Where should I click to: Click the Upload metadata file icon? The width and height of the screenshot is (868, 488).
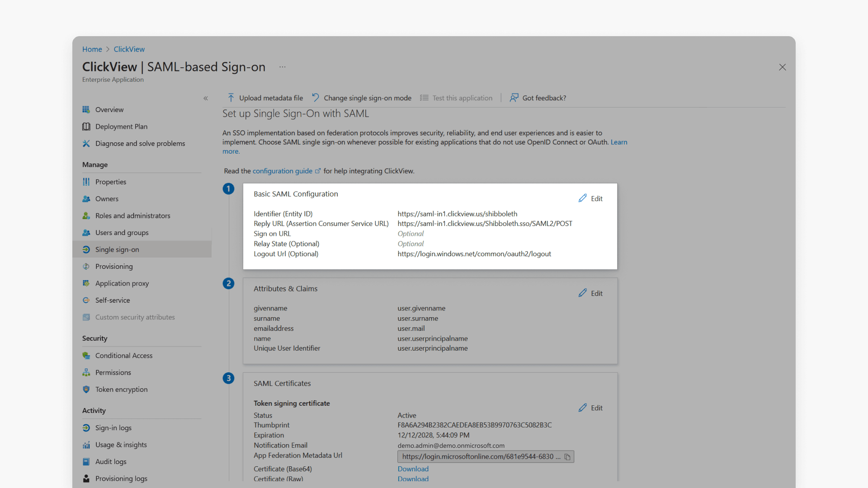pos(231,98)
